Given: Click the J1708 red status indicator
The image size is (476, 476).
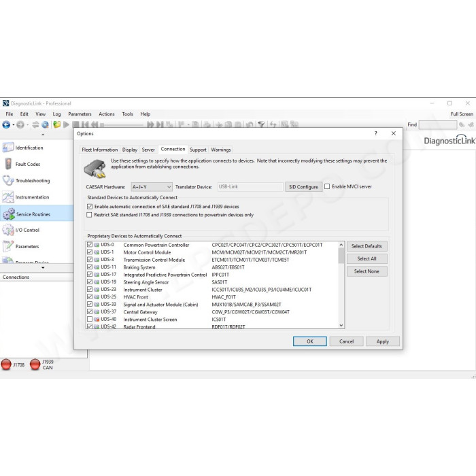Looking at the screenshot, I should (x=6, y=364).
